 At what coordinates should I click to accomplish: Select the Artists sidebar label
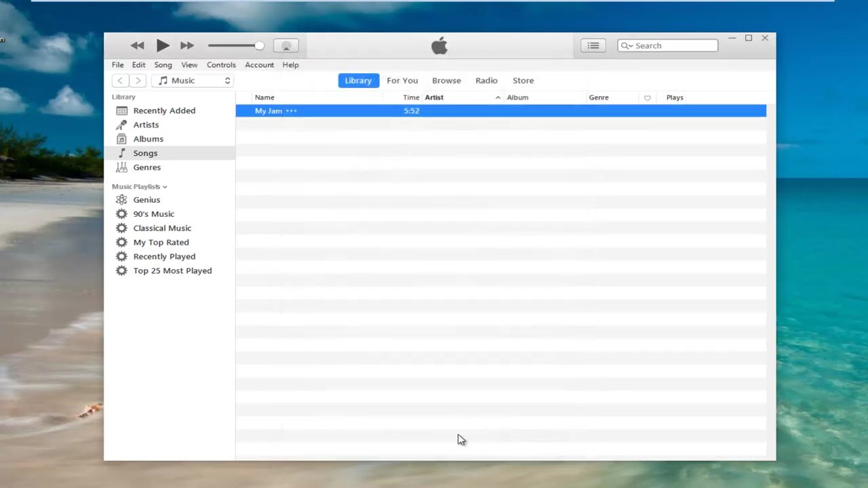click(146, 125)
